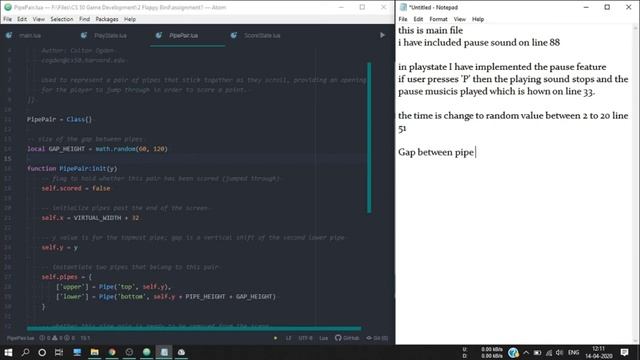Switch to the main.lua tab
640x360 pixels.
(30, 36)
